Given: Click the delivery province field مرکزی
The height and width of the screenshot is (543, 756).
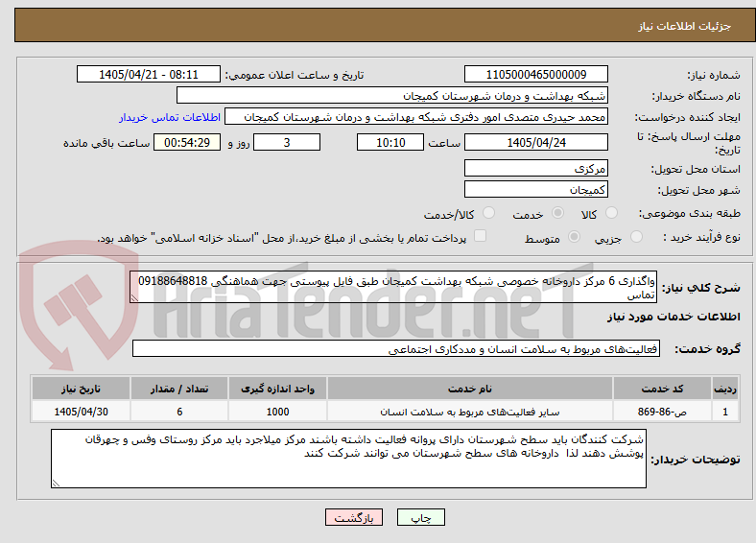Looking at the screenshot, I should pos(536,168).
